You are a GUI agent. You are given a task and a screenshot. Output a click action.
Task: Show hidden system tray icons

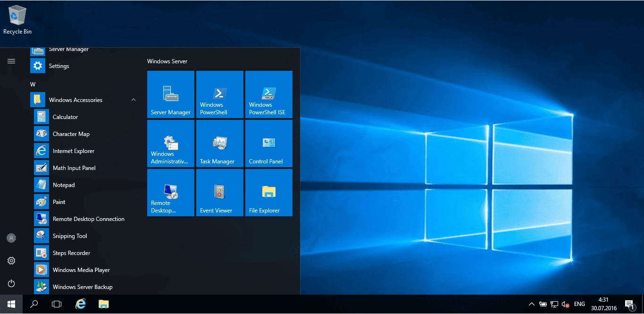[532, 304]
